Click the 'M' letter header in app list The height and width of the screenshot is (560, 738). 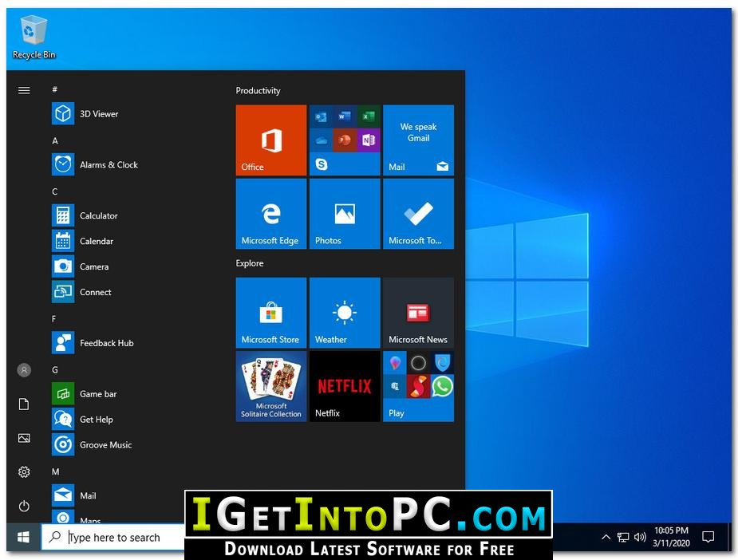click(56, 471)
